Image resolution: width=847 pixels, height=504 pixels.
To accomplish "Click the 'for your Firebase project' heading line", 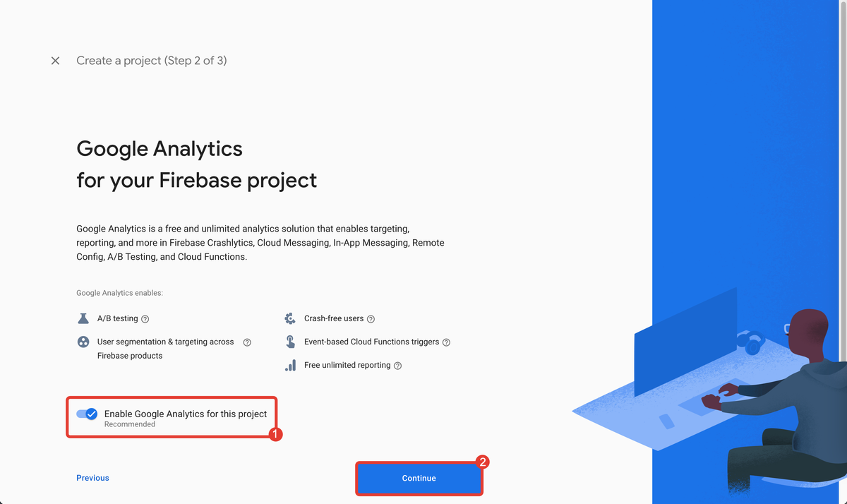I will [x=197, y=181].
